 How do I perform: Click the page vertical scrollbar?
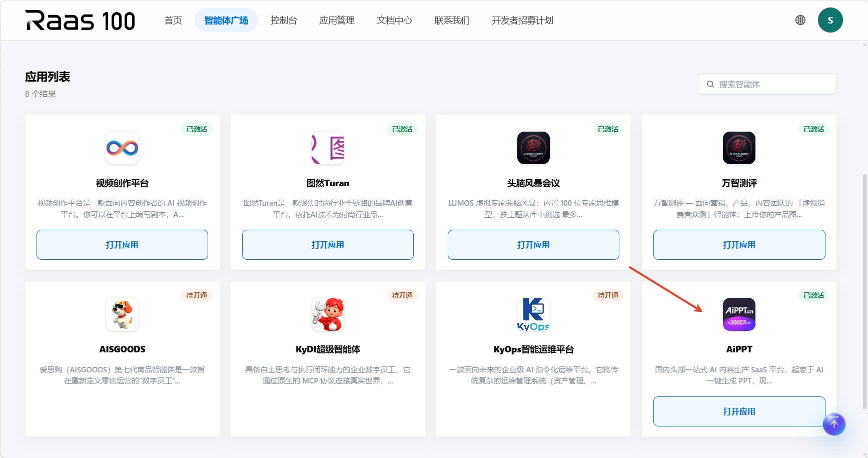point(864,291)
